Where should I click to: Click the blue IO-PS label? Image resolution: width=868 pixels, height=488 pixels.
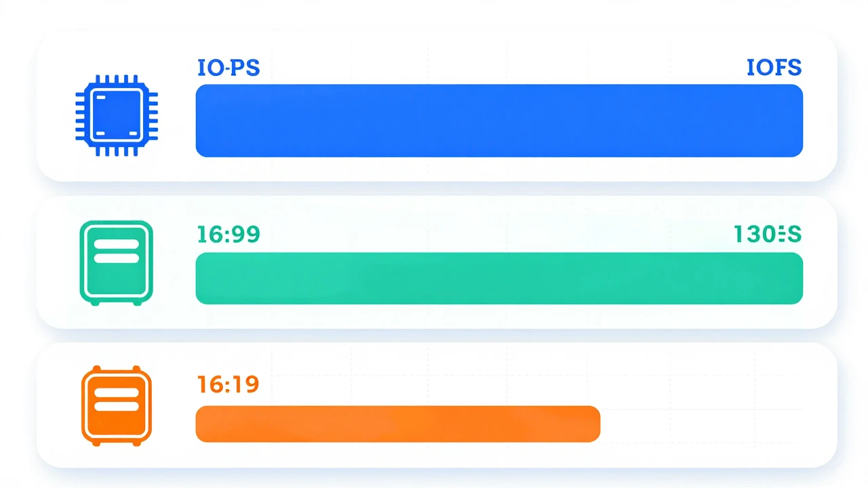(228, 68)
